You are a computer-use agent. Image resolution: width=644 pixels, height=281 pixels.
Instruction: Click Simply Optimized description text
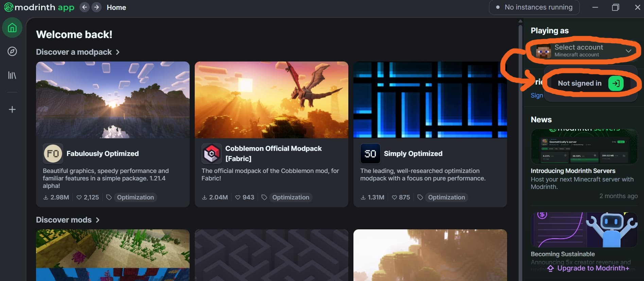click(423, 175)
